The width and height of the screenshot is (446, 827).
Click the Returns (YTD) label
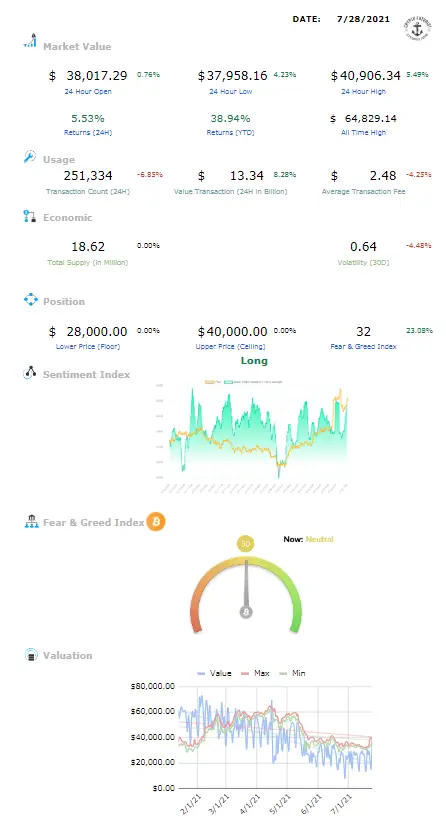(230, 132)
